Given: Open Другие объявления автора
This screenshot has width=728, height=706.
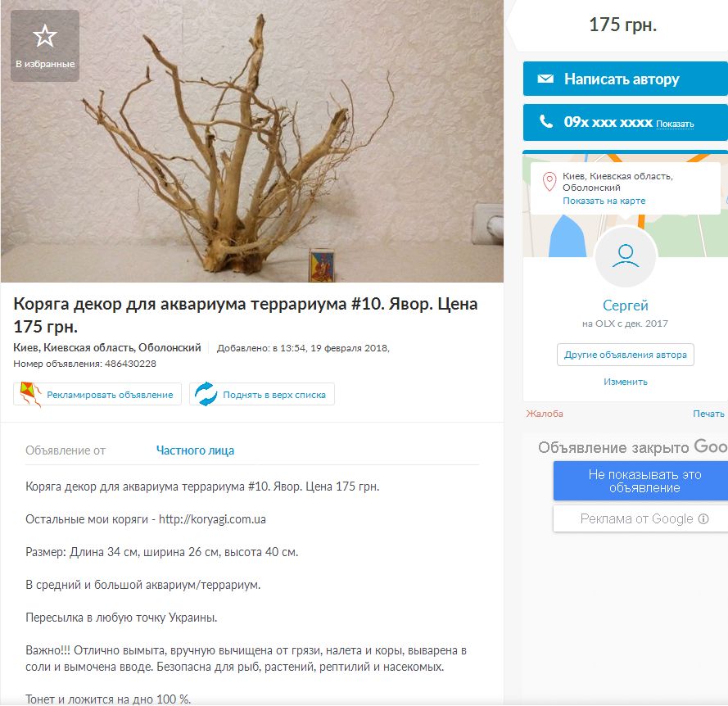Looking at the screenshot, I should pyautogui.click(x=626, y=355).
